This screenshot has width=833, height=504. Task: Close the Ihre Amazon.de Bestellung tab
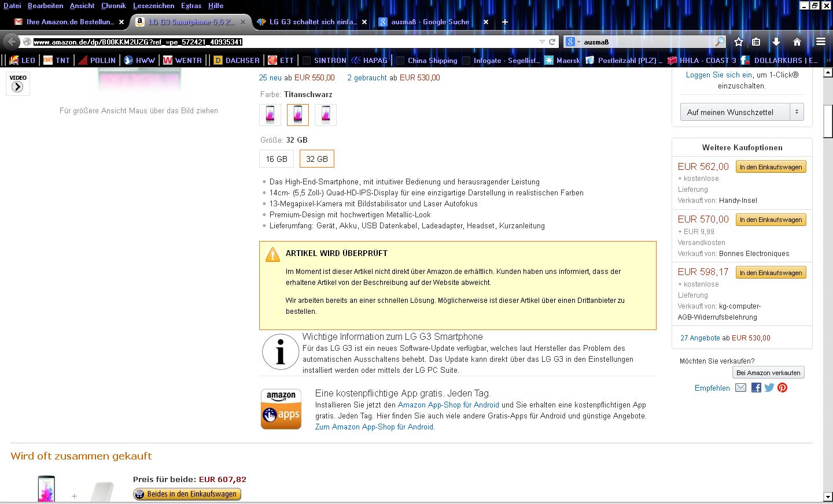[121, 22]
